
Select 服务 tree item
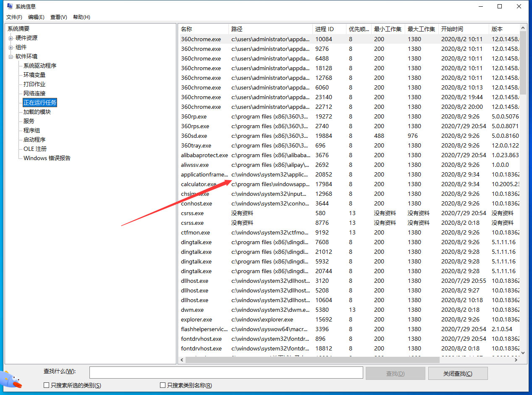29,121
